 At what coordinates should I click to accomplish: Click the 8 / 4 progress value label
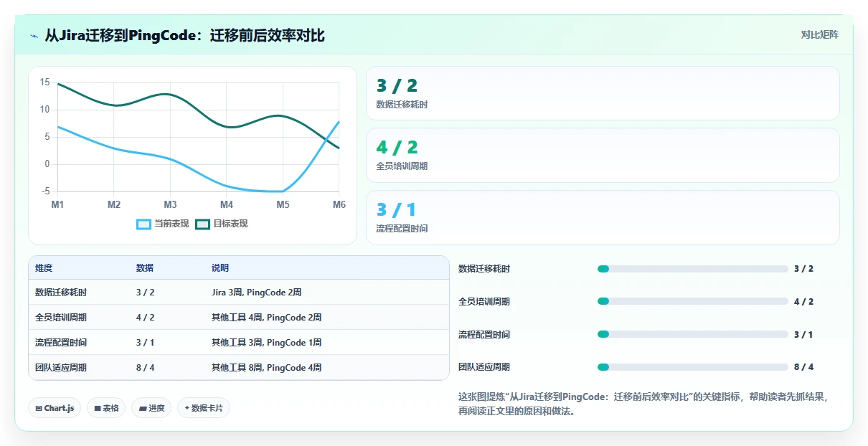[803, 367]
